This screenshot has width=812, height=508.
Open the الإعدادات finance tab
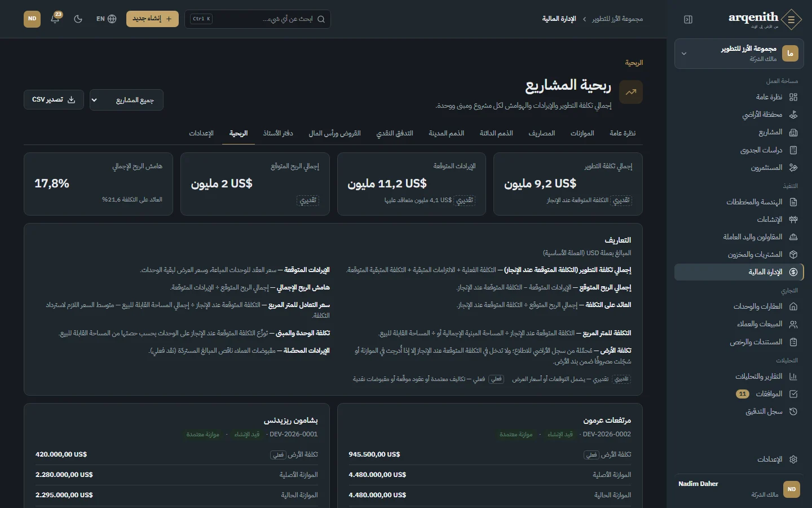click(x=201, y=133)
